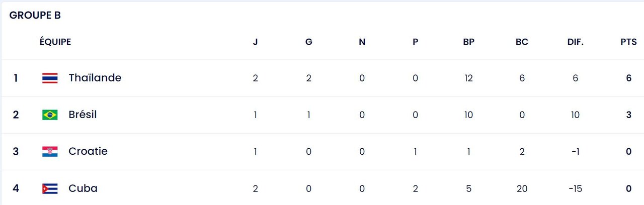
Task: Click Cuba's goal difference of -15
Action: click(575, 188)
